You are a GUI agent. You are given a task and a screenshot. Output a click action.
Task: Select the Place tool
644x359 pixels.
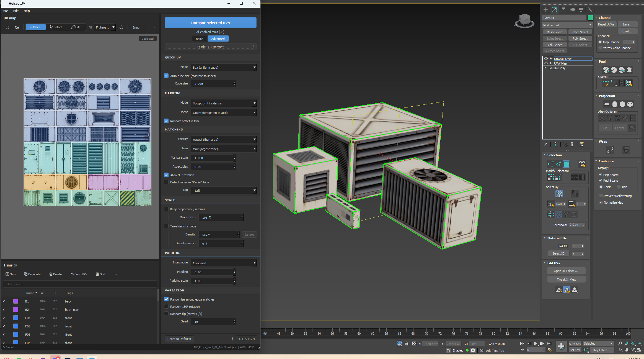35,27
